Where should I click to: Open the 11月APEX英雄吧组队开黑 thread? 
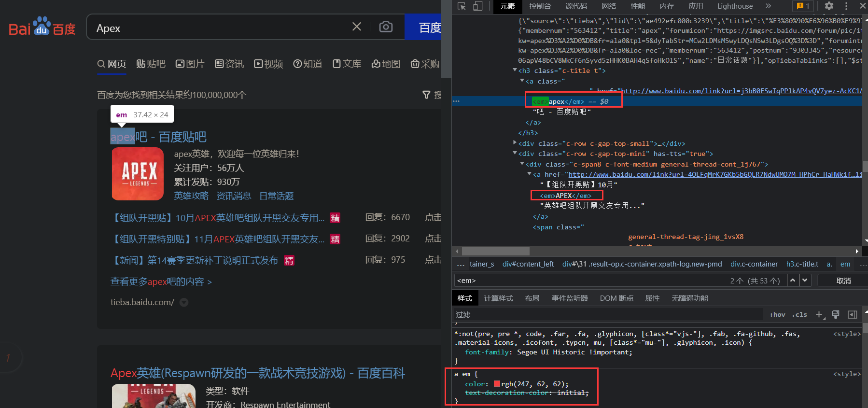(218, 239)
